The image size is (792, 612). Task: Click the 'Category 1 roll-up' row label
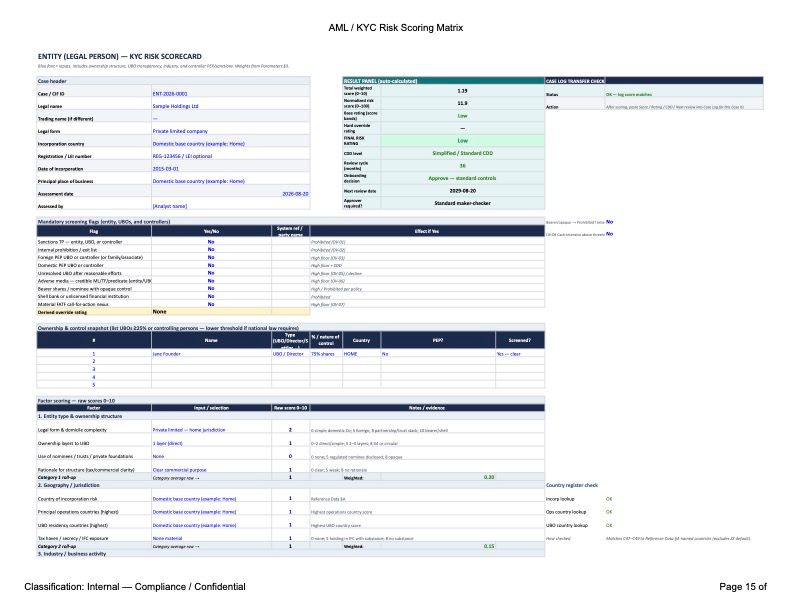(57, 477)
